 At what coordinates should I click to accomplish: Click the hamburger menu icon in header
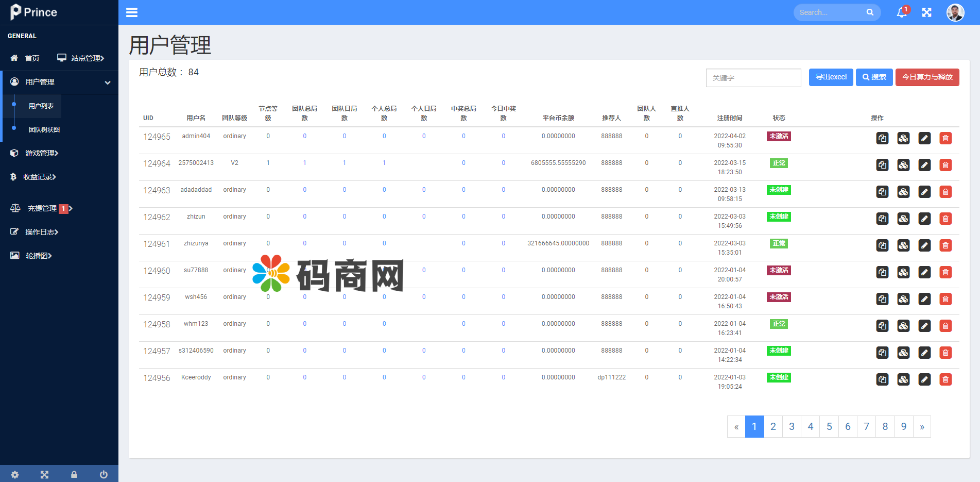click(132, 12)
